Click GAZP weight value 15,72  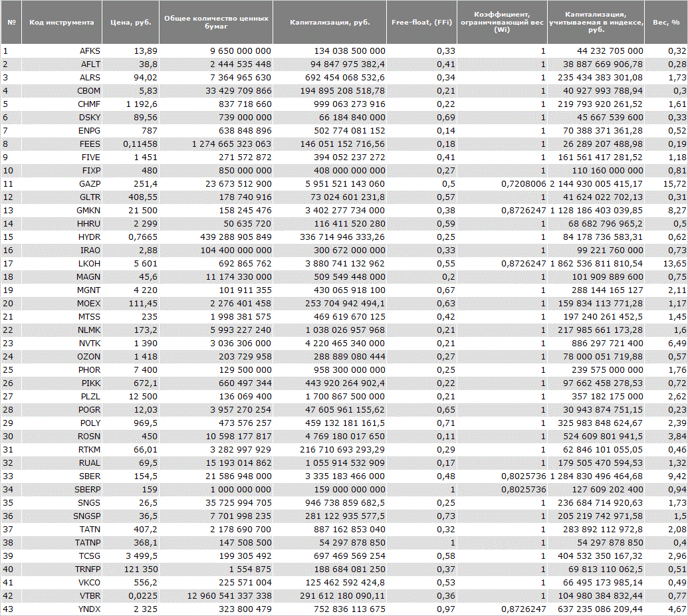pos(675,184)
